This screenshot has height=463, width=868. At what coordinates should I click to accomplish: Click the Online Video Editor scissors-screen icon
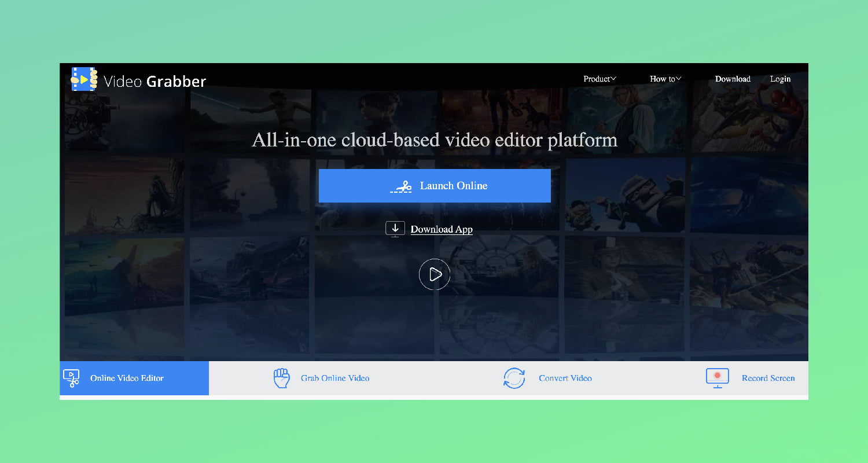[x=71, y=379]
